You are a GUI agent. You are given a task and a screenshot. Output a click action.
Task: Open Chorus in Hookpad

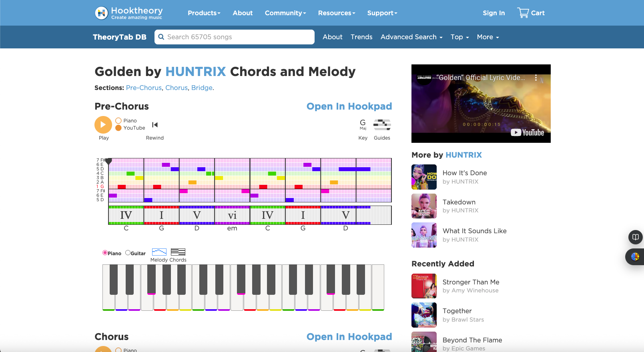point(349,337)
